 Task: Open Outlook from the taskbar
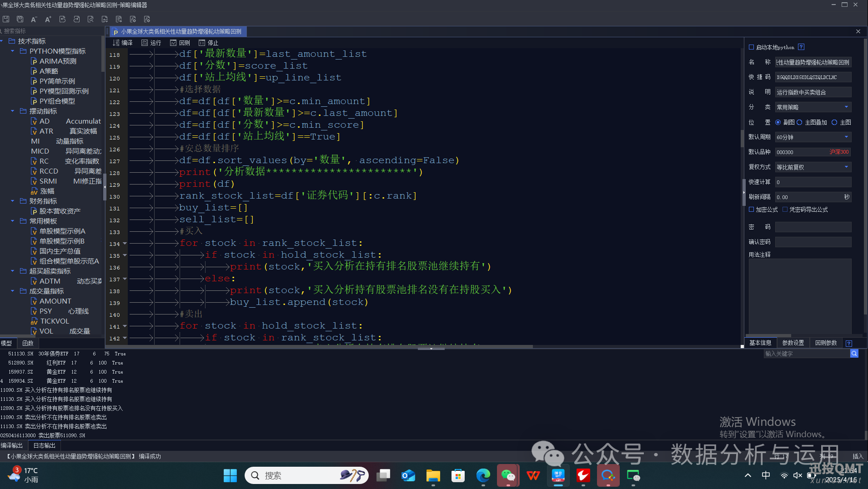coord(408,475)
